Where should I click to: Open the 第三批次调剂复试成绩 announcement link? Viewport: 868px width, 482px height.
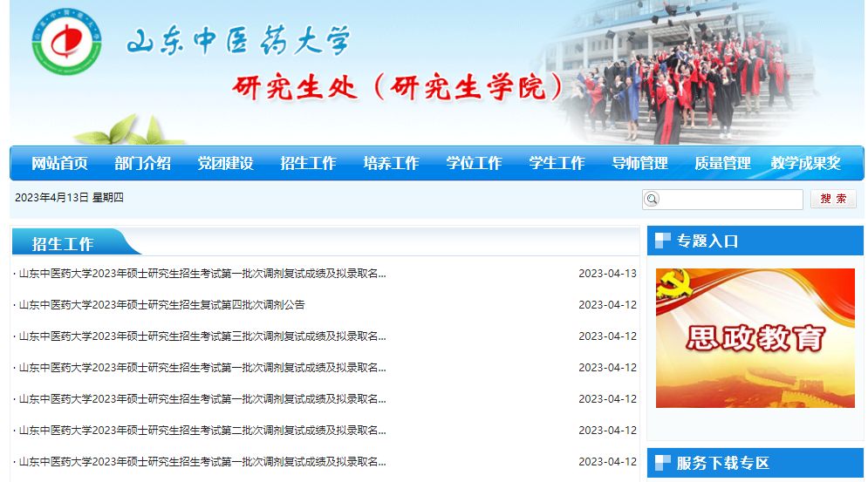(202, 336)
